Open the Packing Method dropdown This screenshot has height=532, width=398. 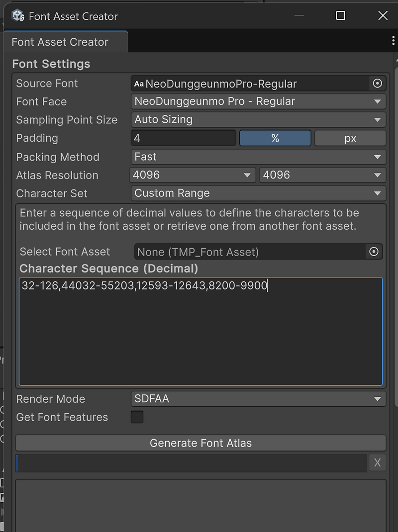[x=258, y=157]
